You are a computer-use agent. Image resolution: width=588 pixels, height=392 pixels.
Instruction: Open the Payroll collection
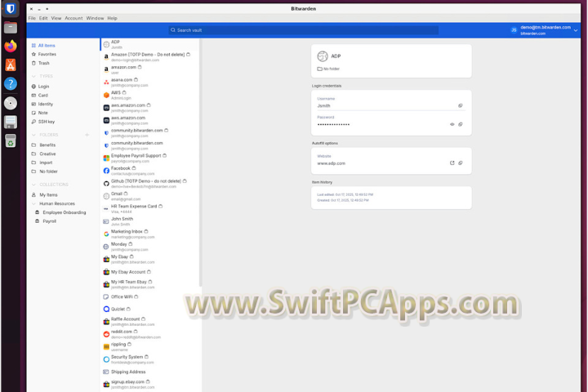click(46, 221)
